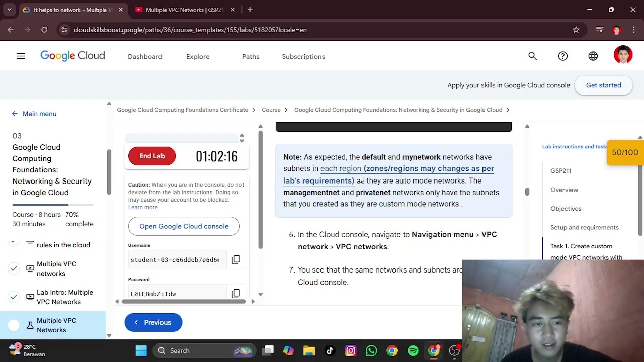Click the scroll-up arrow of the course sidebar
The width and height of the screenshot is (644, 362).
pos(109,104)
